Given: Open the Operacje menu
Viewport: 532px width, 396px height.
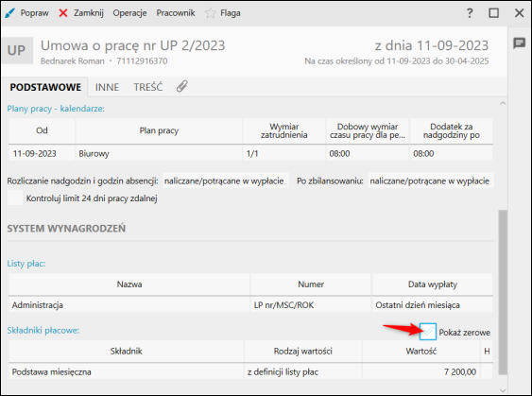Looking at the screenshot, I should pyautogui.click(x=129, y=13).
